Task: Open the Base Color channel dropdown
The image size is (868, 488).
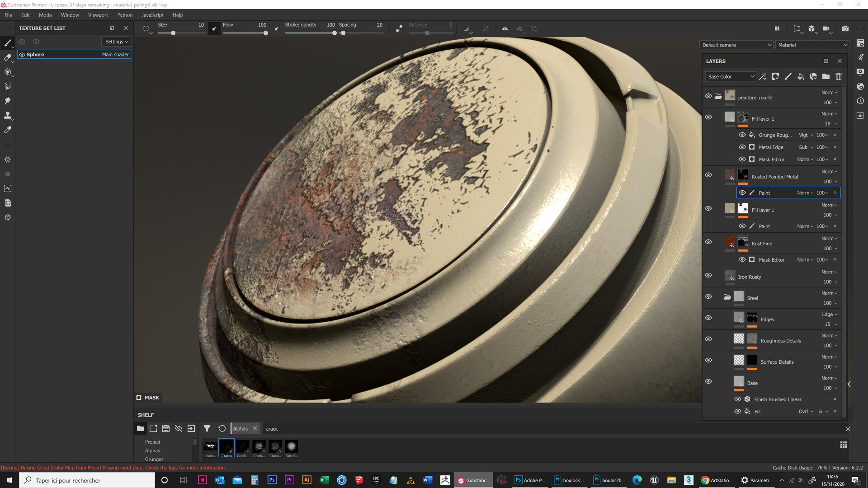Action: click(731, 76)
